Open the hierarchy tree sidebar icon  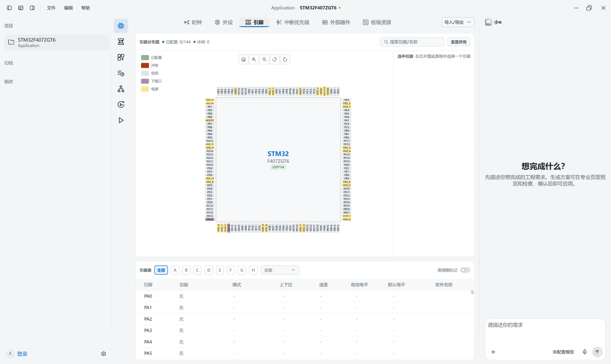[121, 89]
